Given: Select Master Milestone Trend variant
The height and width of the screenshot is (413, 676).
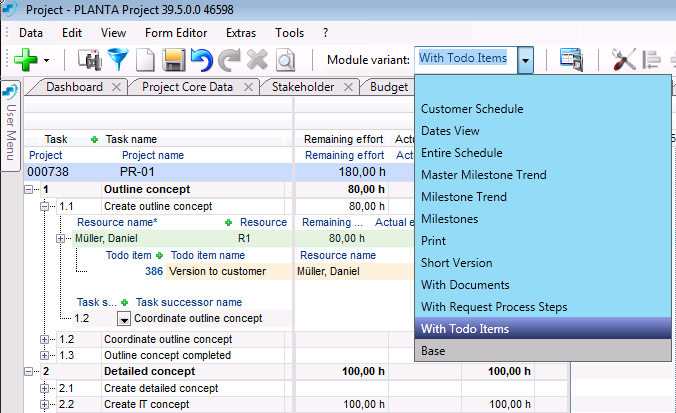Looking at the screenshot, I should tap(543, 175).
